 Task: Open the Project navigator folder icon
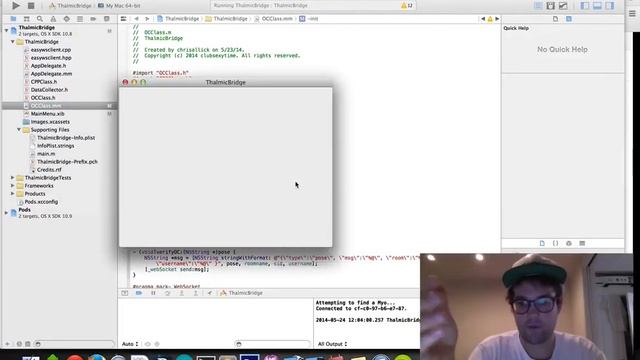click(x=13, y=19)
